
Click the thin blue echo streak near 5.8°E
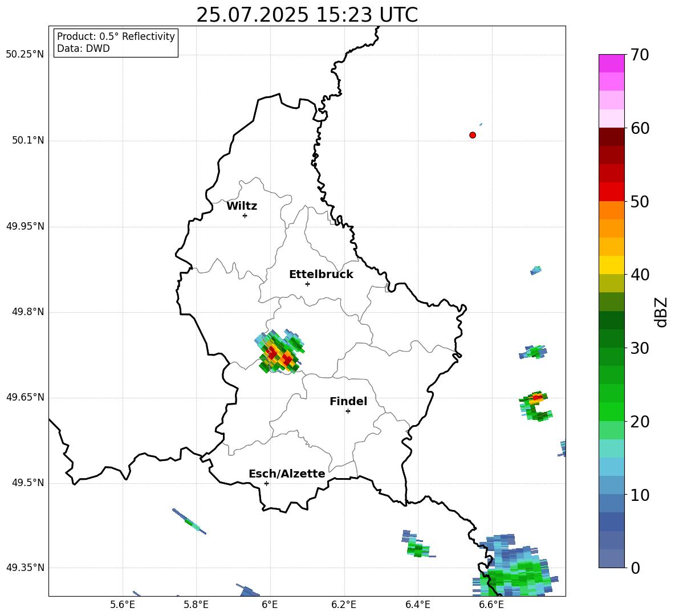[x=189, y=521]
